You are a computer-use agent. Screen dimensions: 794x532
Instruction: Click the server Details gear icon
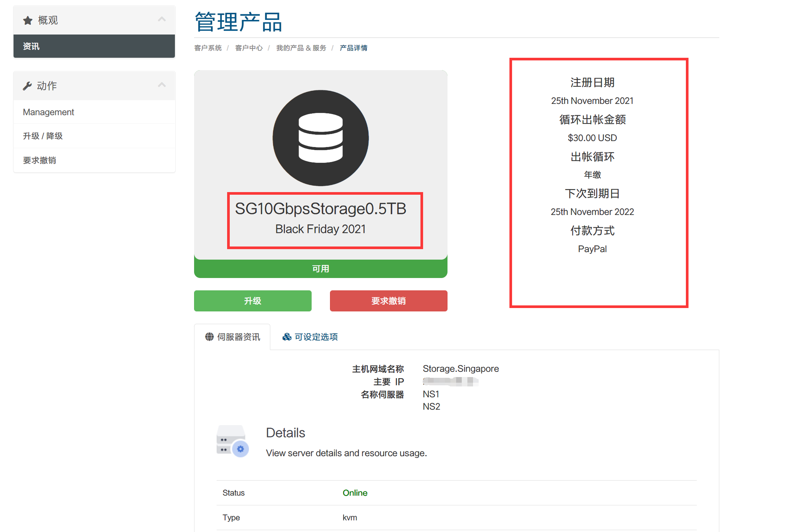pos(232,441)
